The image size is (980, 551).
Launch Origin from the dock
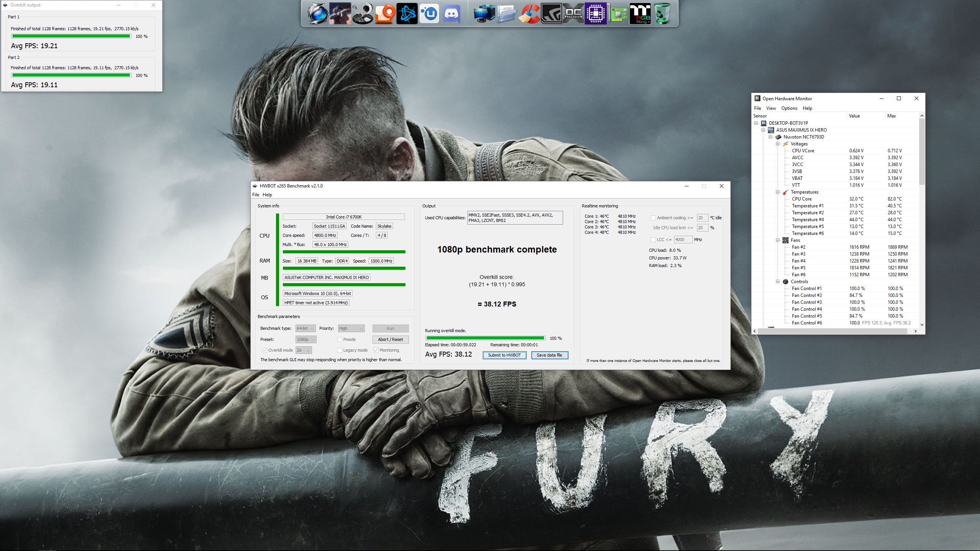pos(384,14)
